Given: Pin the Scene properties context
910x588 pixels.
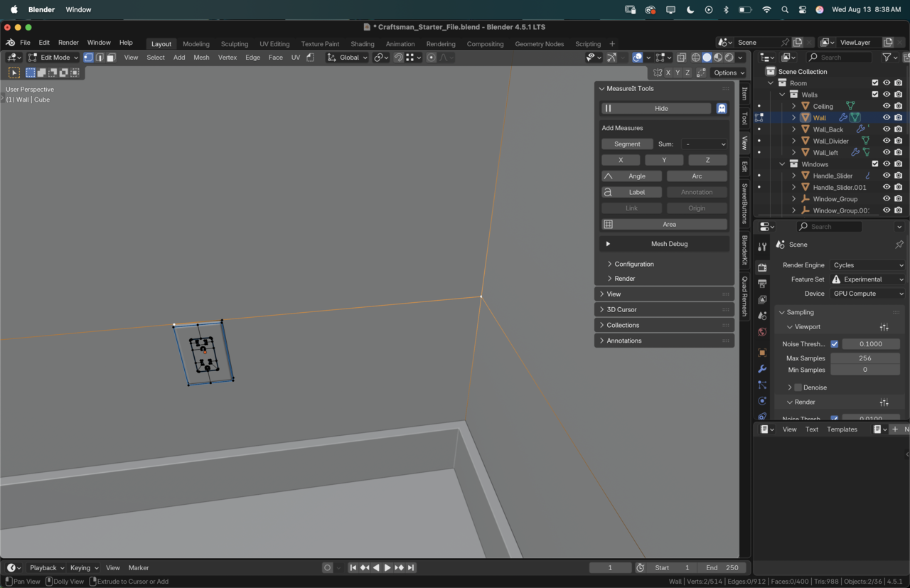Looking at the screenshot, I should 899,245.
